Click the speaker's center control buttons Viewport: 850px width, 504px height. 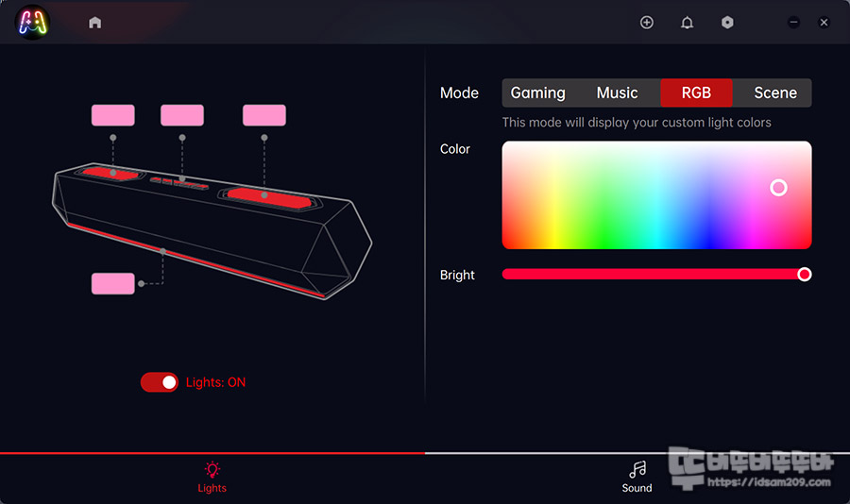[179, 183]
